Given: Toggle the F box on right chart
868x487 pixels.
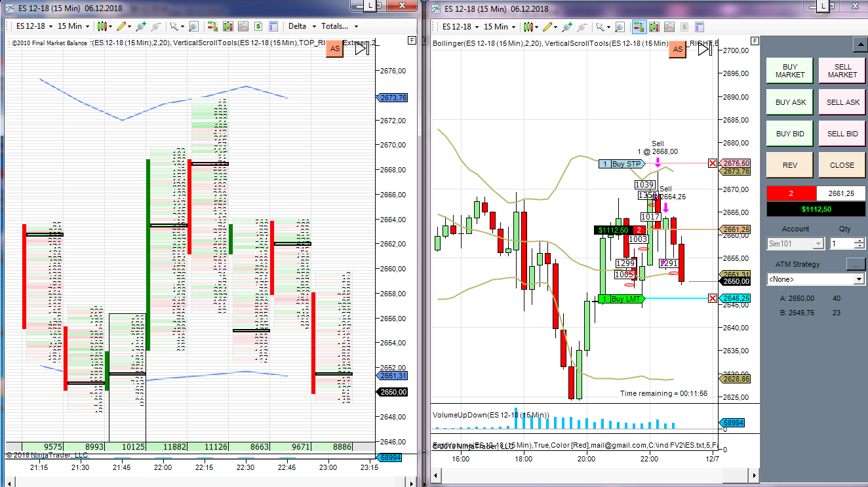Looking at the screenshot, I should tap(754, 40).
